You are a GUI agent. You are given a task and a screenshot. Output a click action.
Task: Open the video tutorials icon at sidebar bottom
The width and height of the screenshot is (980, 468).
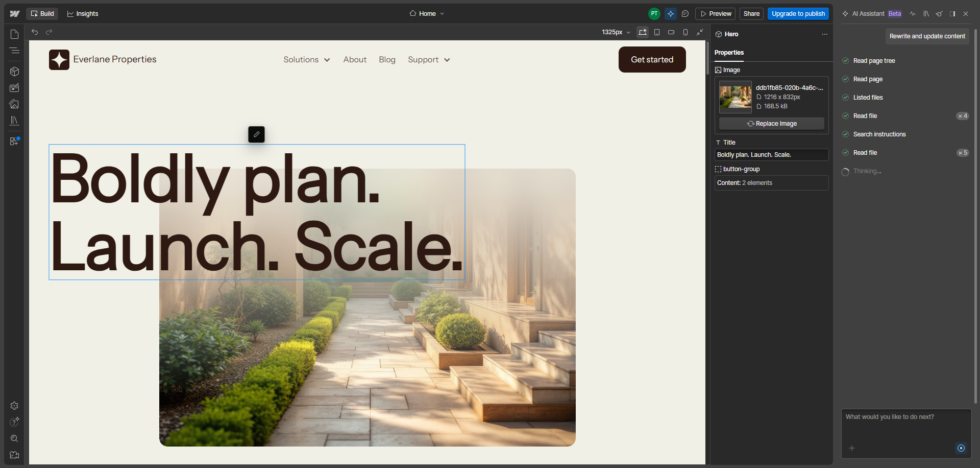[x=14, y=455]
